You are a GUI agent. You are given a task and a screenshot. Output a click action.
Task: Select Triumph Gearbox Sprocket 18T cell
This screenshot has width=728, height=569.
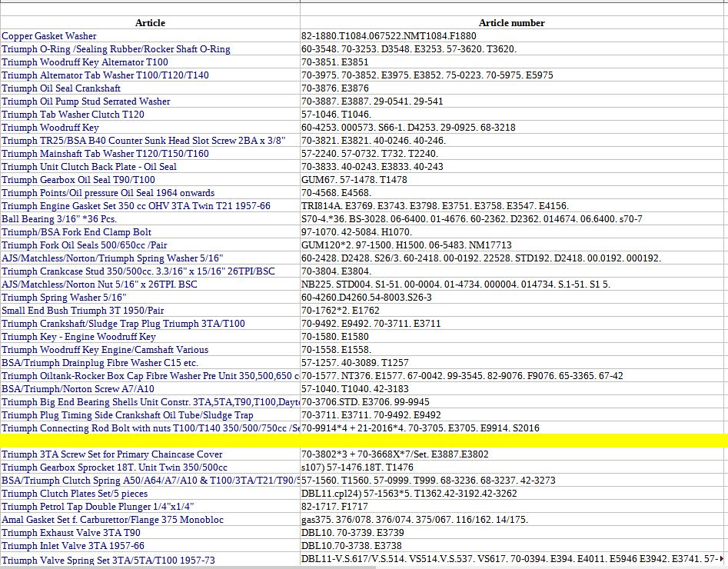point(150,467)
